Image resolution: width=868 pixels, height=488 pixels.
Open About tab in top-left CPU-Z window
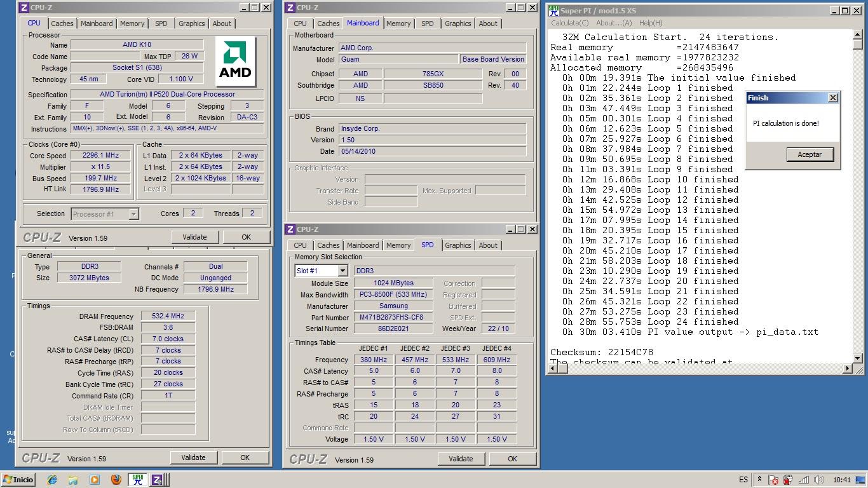click(222, 24)
